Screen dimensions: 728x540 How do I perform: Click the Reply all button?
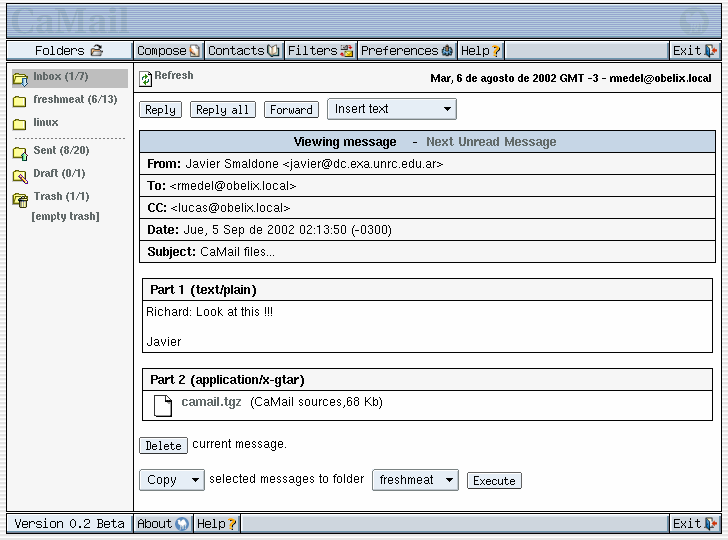coord(222,110)
